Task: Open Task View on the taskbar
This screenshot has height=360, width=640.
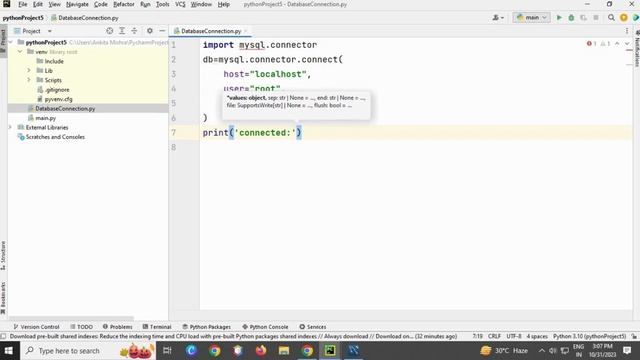Action: point(167,351)
